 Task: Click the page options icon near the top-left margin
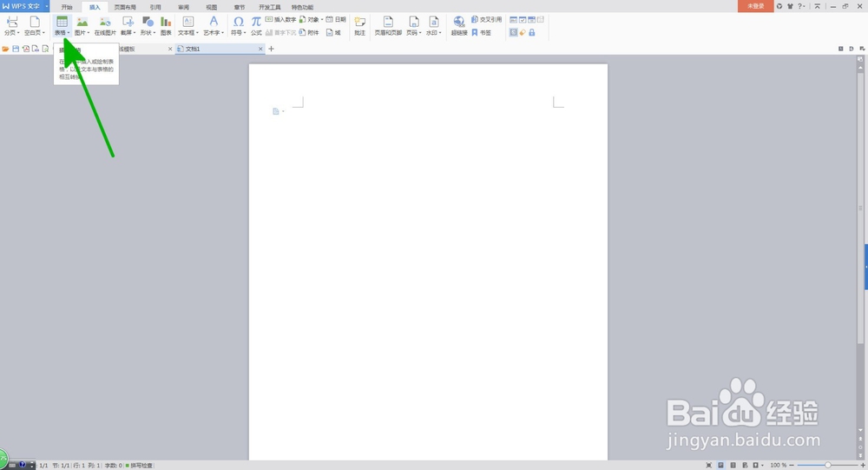click(276, 111)
